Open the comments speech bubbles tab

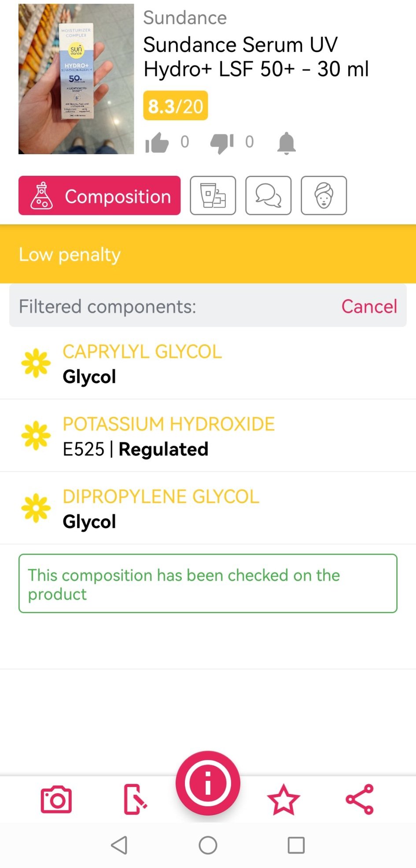269,196
